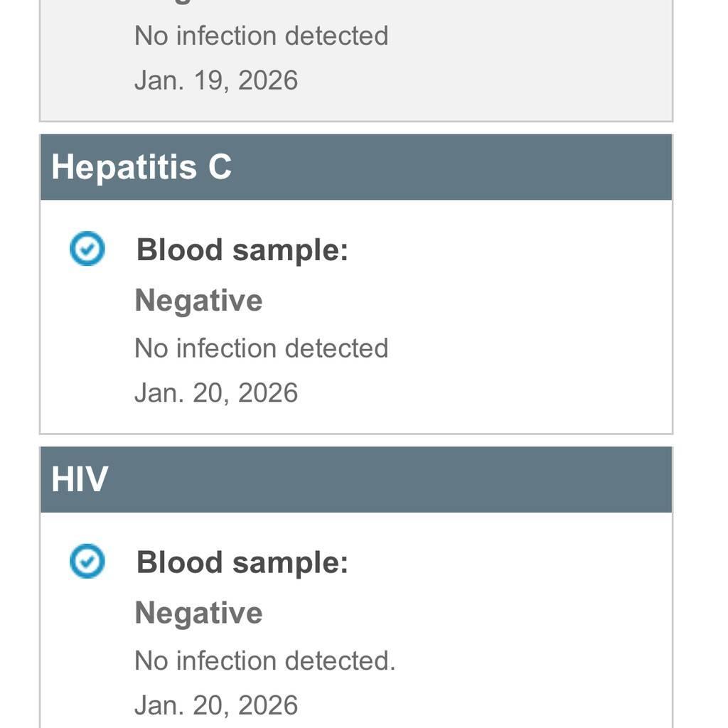Image resolution: width=728 pixels, height=728 pixels.
Task: Click the Hepatitis C heading text
Action: [141, 167]
